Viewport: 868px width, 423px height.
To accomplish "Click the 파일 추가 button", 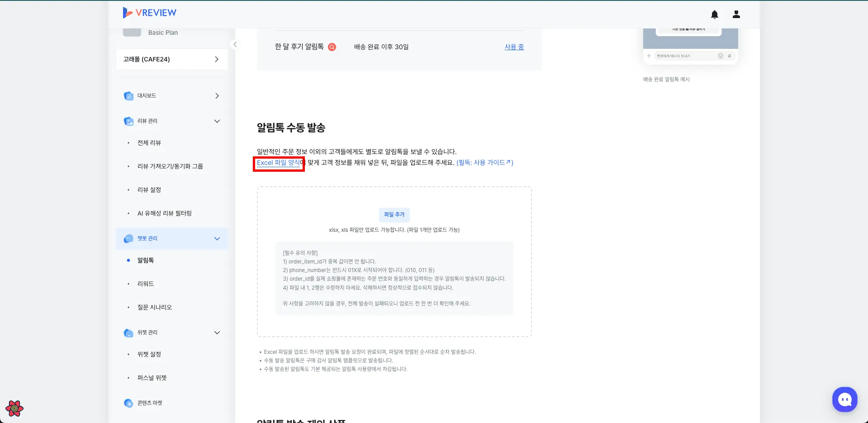I will (x=394, y=215).
